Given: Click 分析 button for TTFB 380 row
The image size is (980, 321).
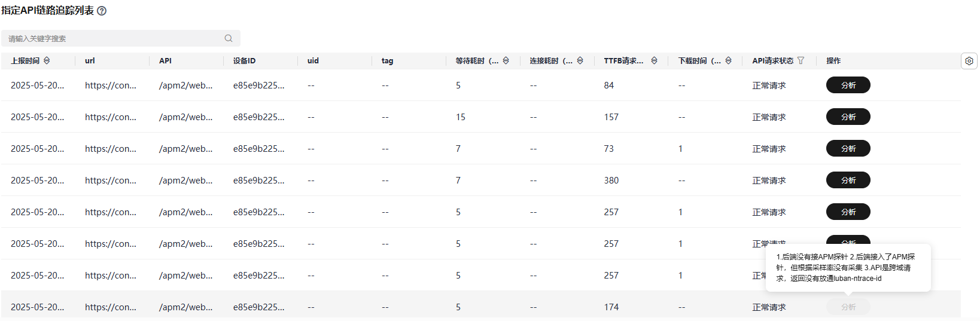Looking at the screenshot, I should coord(848,180).
